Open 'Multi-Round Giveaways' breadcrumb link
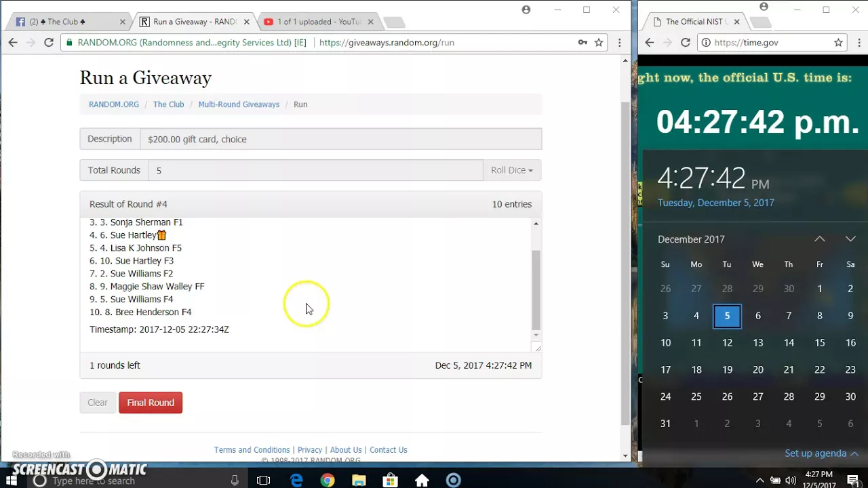The height and width of the screenshot is (488, 868). point(239,104)
